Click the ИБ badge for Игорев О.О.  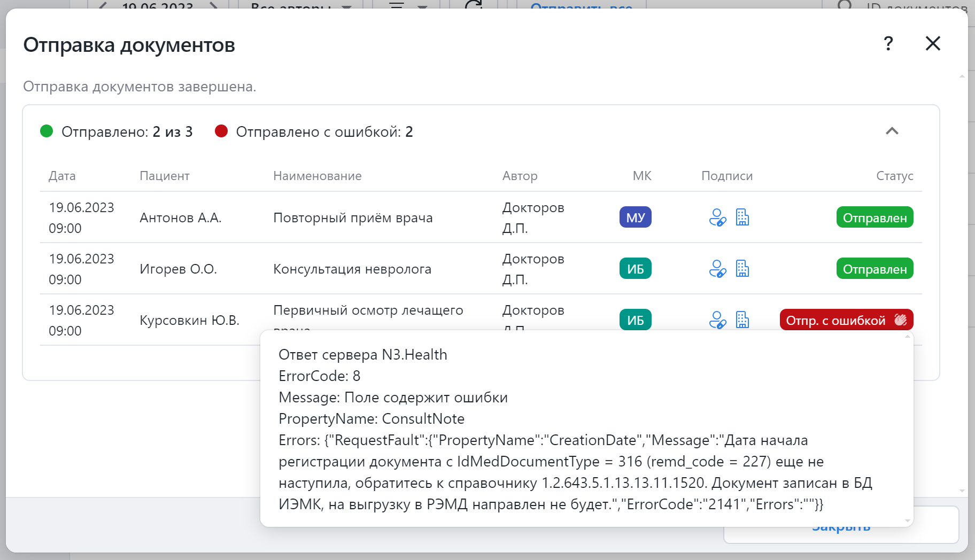635,269
